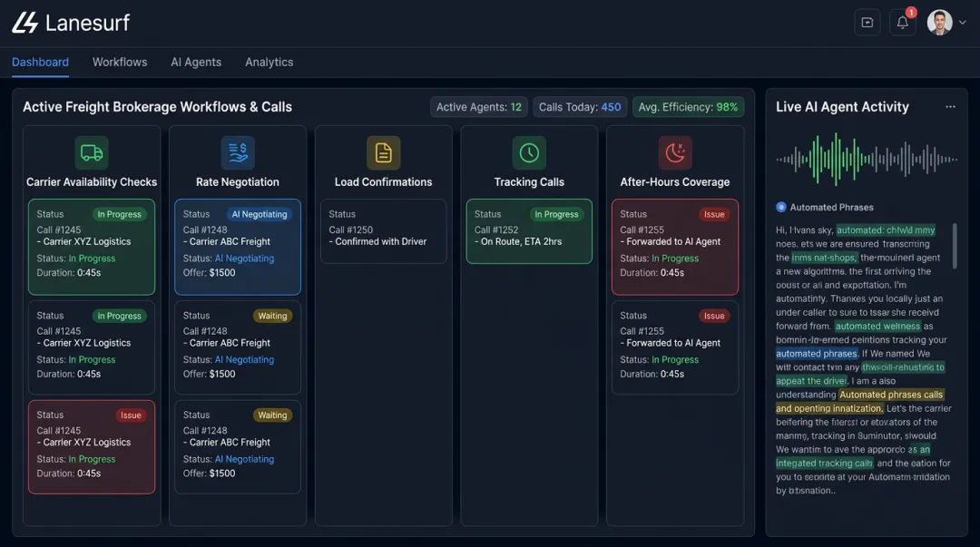Click the Load Confirmations document icon
Viewport: 980px width, 547px height.
(x=383, y=152)
